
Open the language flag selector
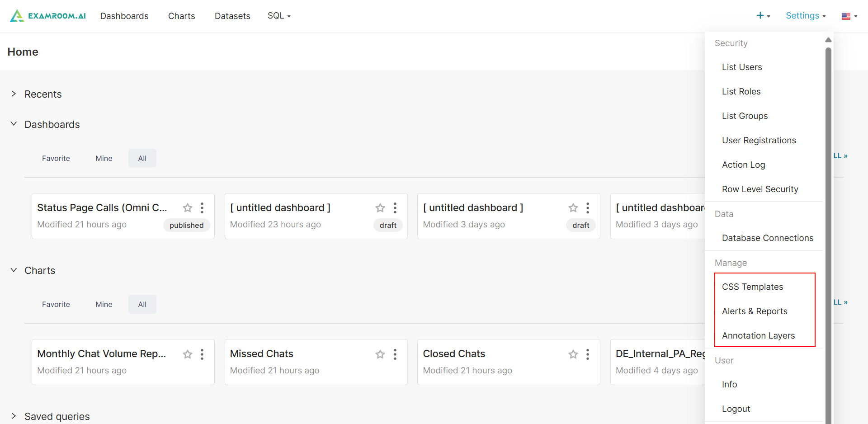tap(849, 16)
